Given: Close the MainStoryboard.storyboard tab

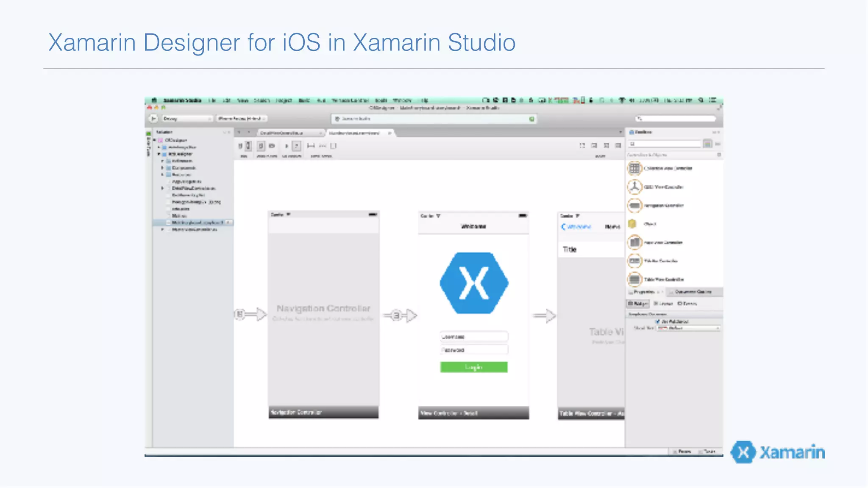Looking at the screenshot, I should pos(389,133).
